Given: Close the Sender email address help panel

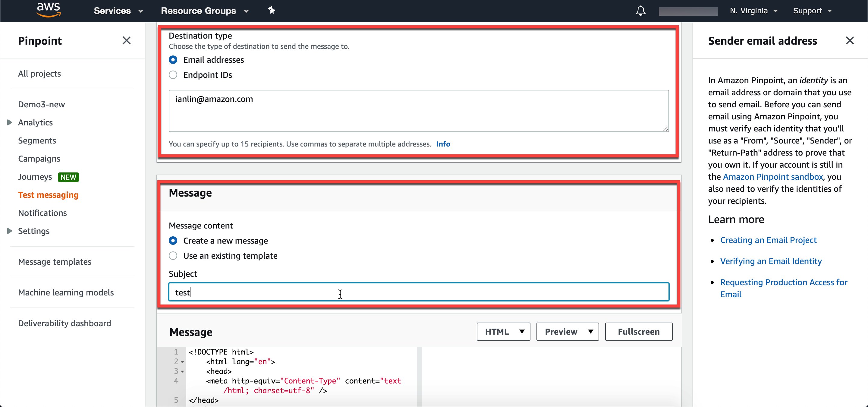Looking at the screenshot, I should tap(850, 40).
